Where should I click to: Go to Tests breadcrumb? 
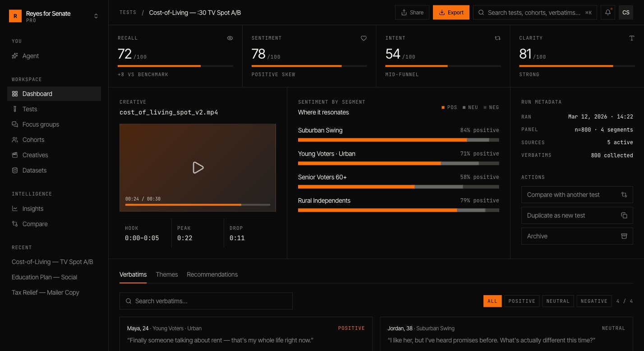128,13
